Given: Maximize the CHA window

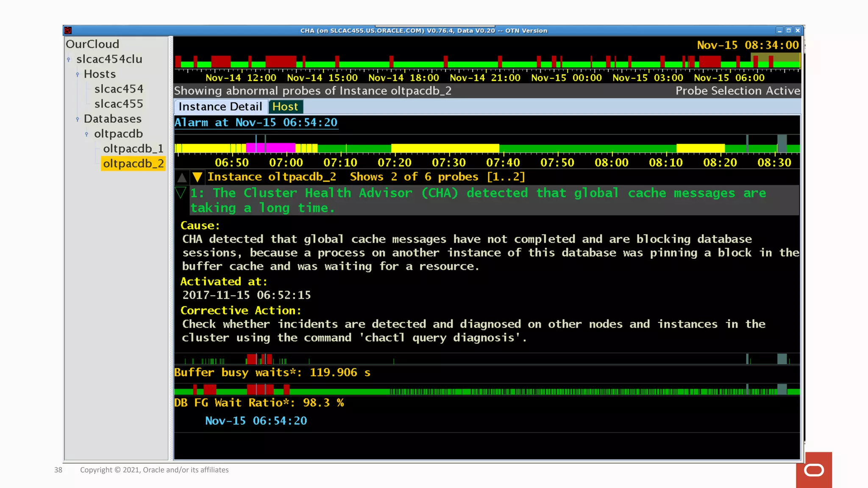Looking at the screenshot, I should tap(789, 30).
